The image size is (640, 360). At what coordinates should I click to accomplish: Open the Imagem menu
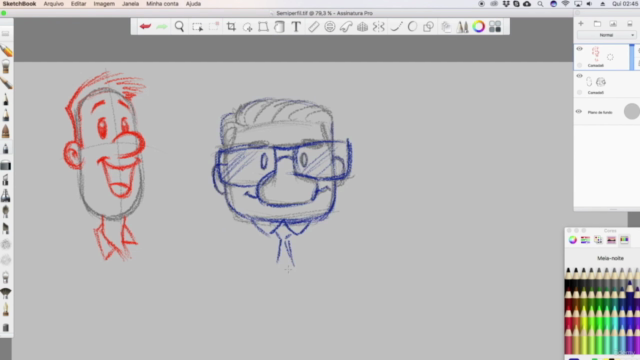coord(104,4)
